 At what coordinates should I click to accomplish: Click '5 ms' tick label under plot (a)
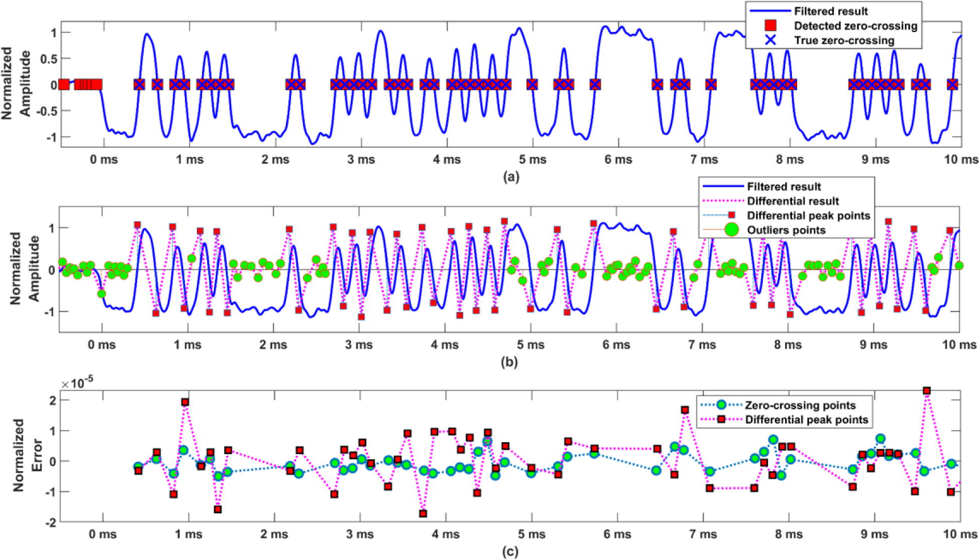pyautogui.click(x=532, y=160)
